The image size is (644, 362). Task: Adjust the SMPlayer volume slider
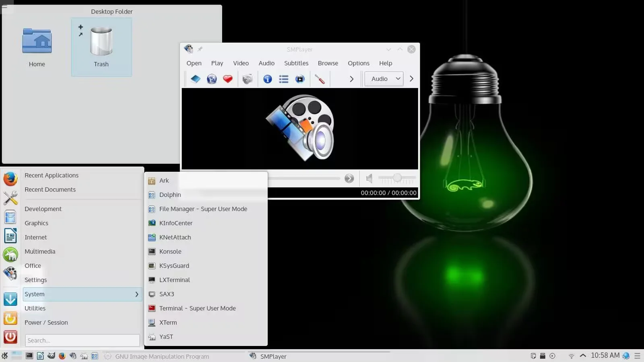(397, 178)
